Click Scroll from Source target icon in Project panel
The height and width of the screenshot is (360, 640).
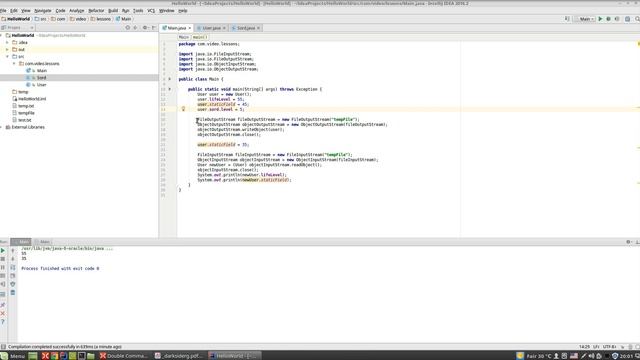point(128,28)
